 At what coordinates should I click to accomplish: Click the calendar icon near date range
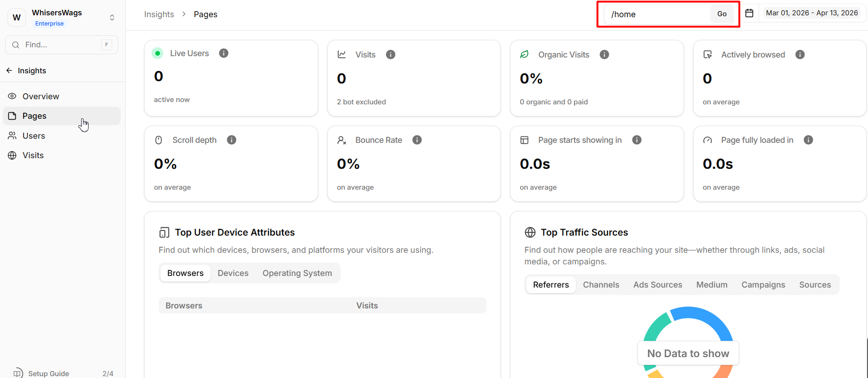coord(749,13)
